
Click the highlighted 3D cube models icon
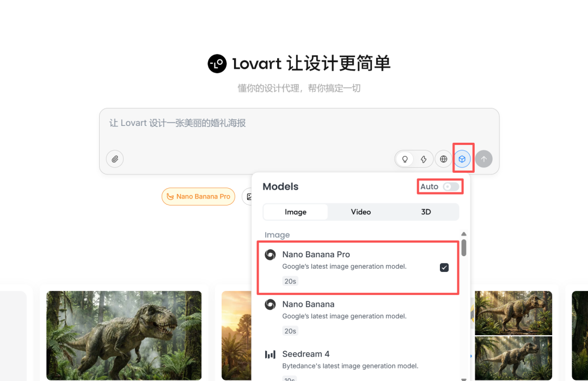pos(462,159)
